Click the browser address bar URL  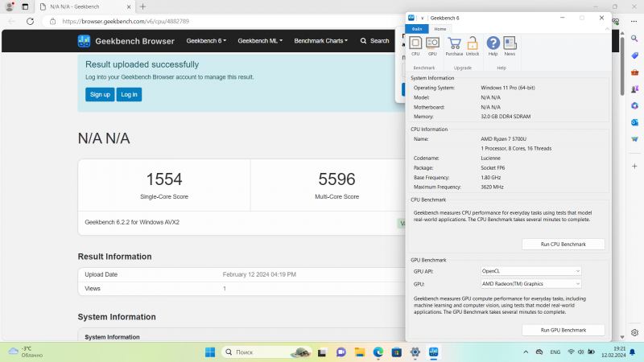(126, 22)
